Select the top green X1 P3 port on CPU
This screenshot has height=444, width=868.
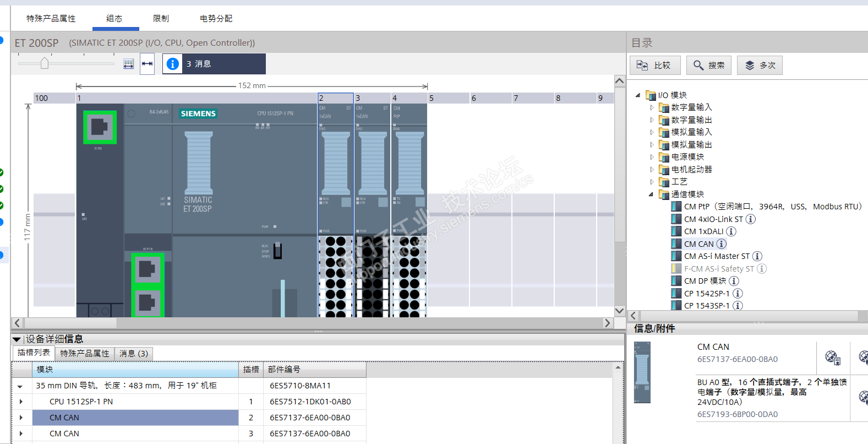100,127
